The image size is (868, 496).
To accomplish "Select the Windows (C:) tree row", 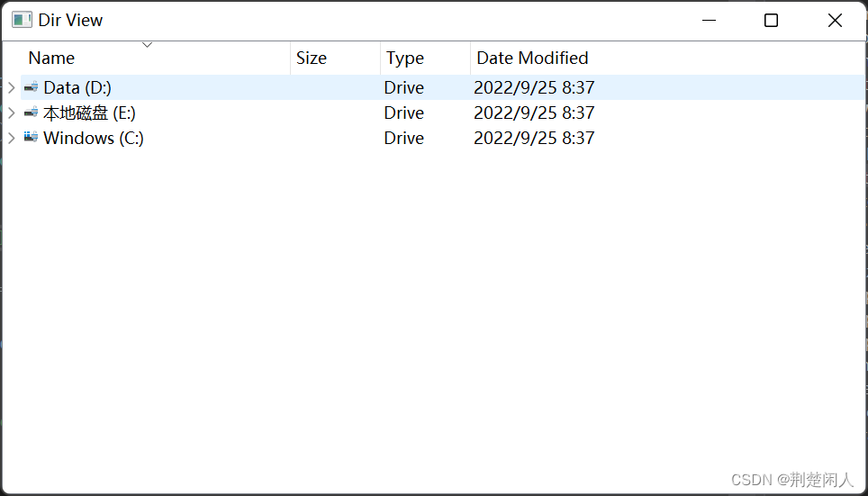I will (x=442, y=138).
